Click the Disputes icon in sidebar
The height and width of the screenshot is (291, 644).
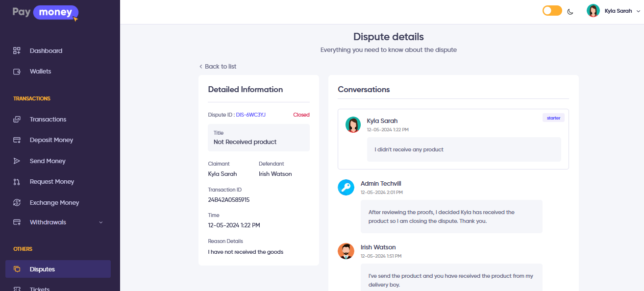tap(17, 269)
